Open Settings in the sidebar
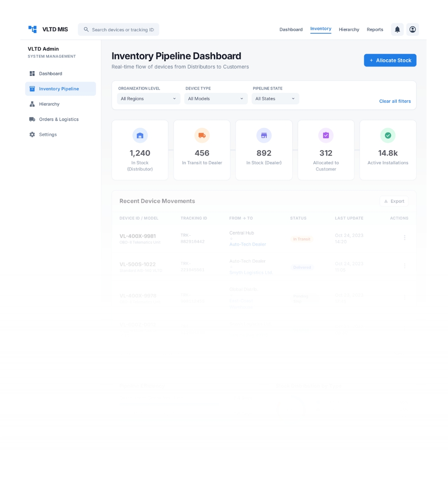 pyautogui.click(x=61, y=134)
